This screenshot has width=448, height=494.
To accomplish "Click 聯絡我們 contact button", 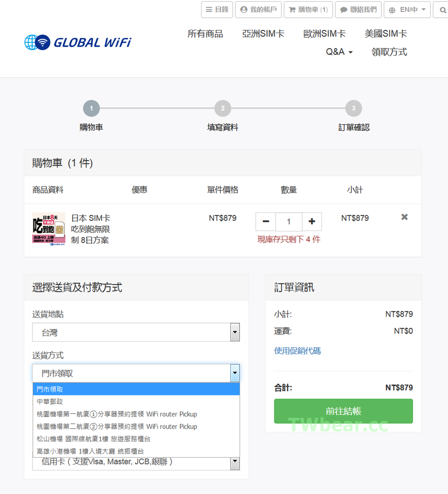I will pyautogui.click(x=358, y=10).
